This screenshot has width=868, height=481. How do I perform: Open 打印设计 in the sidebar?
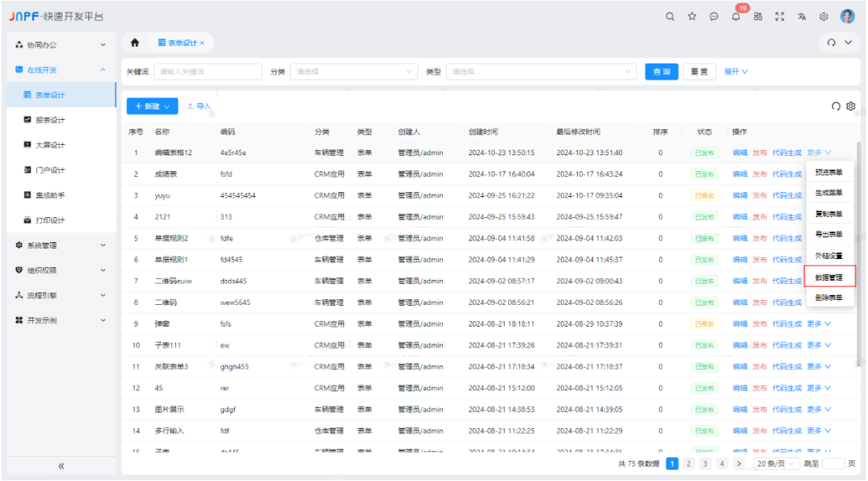tap(61, 220)
